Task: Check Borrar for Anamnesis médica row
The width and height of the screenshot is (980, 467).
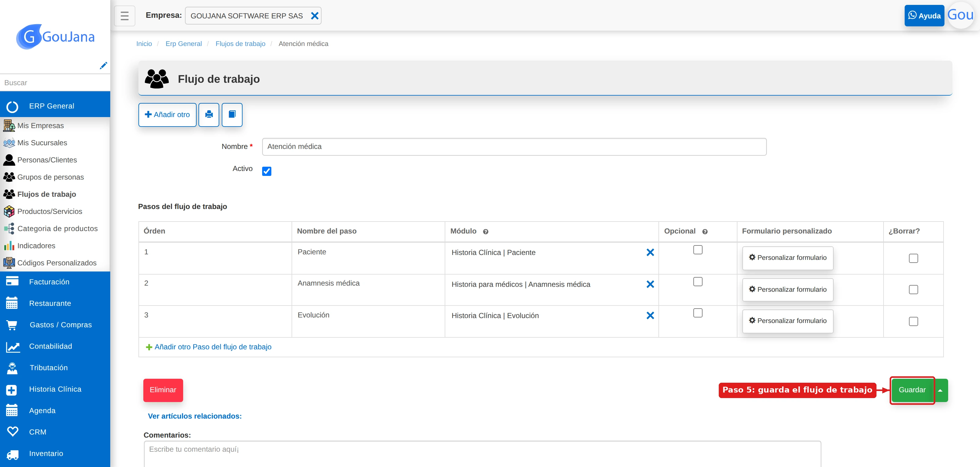Action: click(x=913, y=290)
